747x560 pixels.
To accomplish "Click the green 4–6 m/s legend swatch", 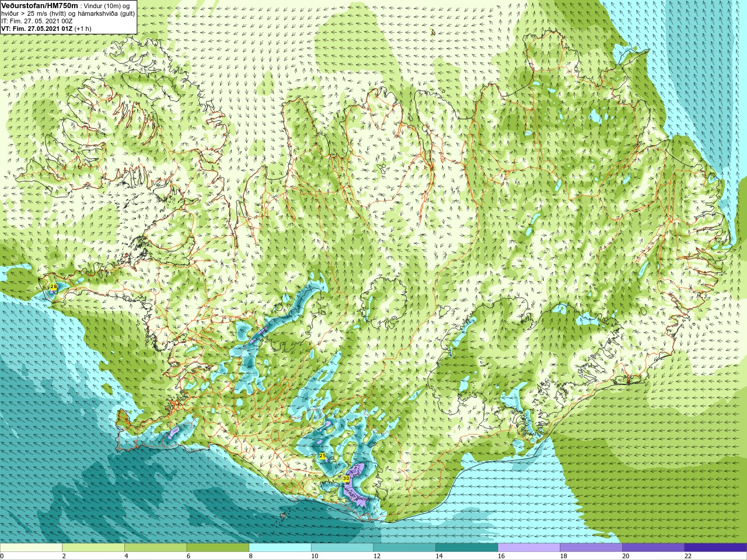I will (x=156, y=548).
